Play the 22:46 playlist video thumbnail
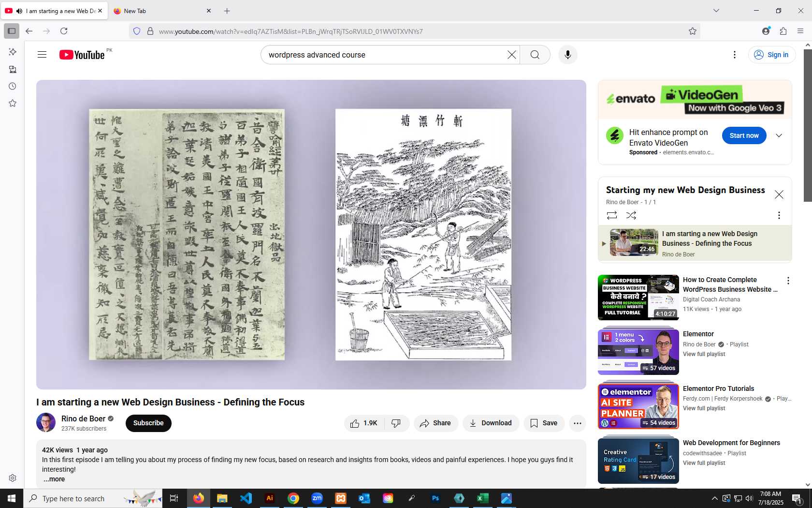 pos(634,242)
